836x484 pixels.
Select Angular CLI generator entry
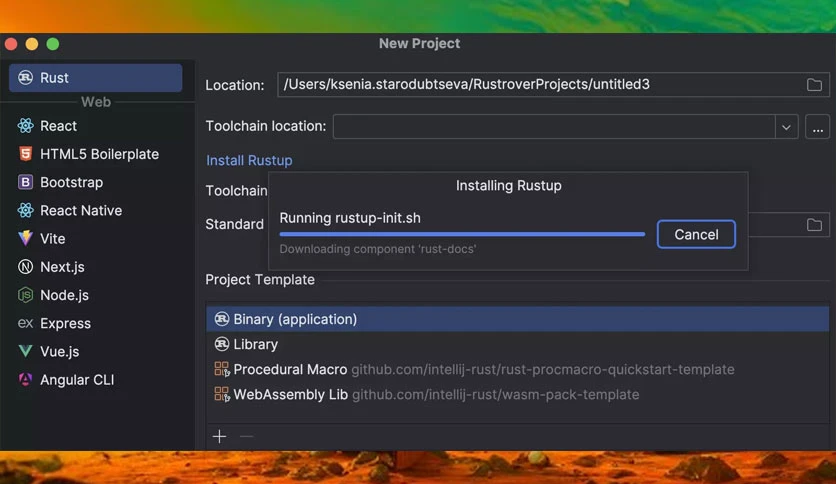pyautogui.click(x=96, y=380)
